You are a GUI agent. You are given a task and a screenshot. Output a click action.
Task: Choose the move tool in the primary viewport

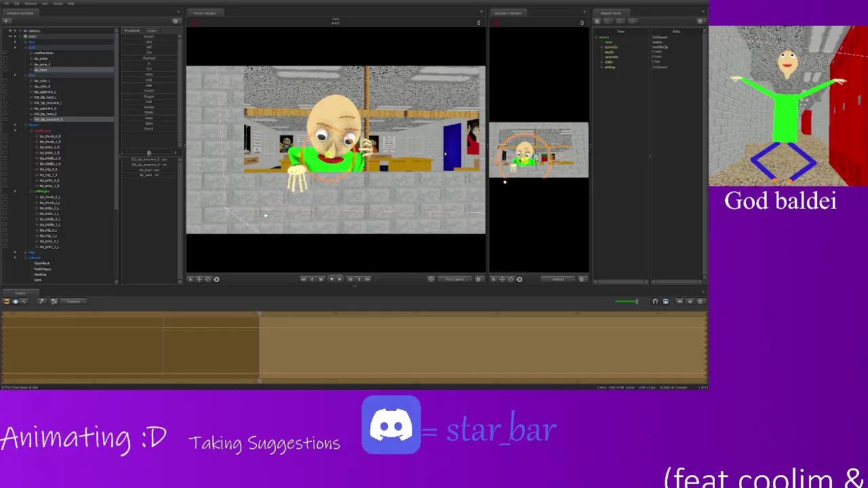point(199,279)
